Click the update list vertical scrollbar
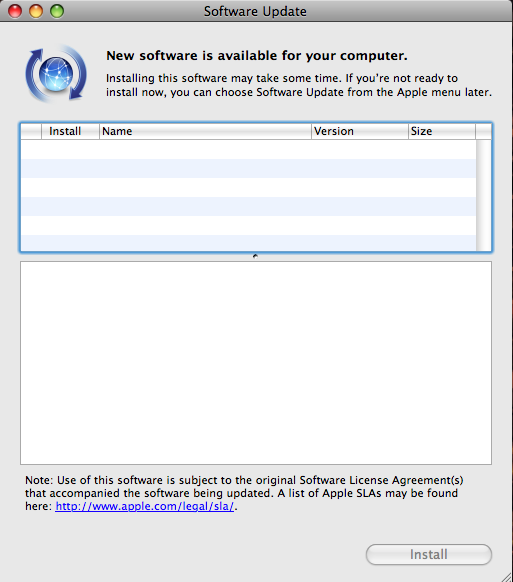Image resolution: width=513 pixels, height=582 pixels. (x=484, y=195)
